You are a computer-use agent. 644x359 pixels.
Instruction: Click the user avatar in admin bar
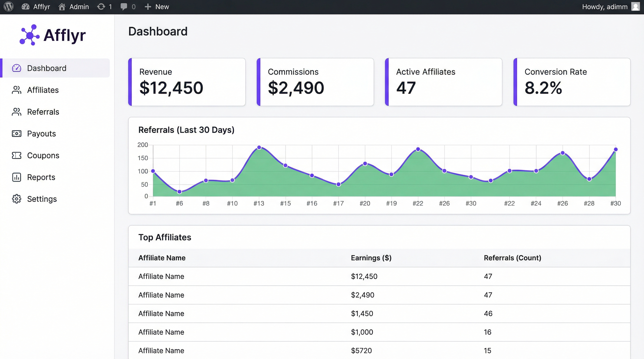636,7
